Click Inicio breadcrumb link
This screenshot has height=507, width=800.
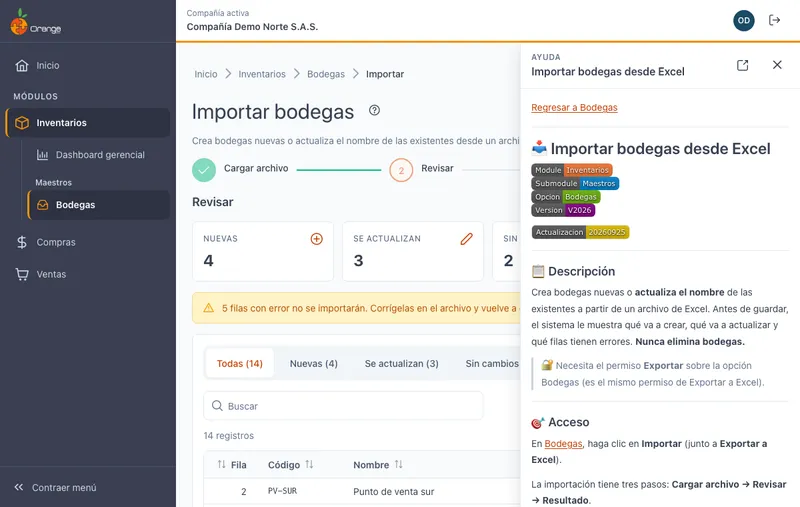click(x=206, y=74)
